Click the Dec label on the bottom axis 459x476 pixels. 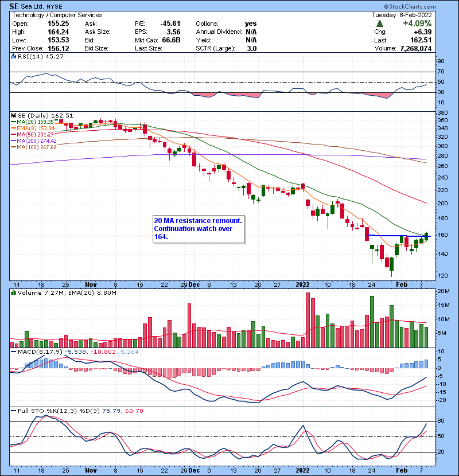[194, 470]
